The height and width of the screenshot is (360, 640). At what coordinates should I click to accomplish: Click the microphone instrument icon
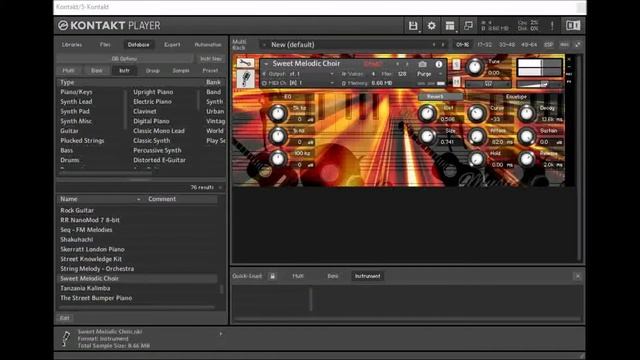(x=245, y=78)
